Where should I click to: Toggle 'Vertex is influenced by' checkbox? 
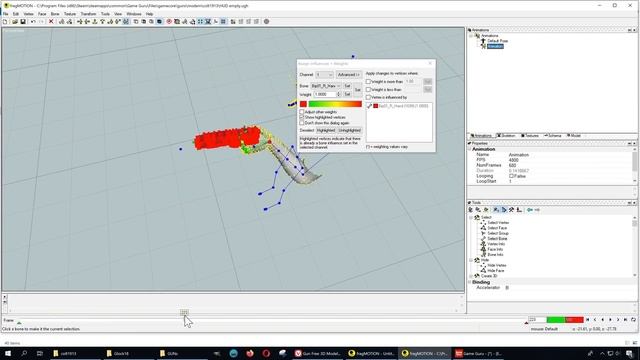[x=369, y=98]
